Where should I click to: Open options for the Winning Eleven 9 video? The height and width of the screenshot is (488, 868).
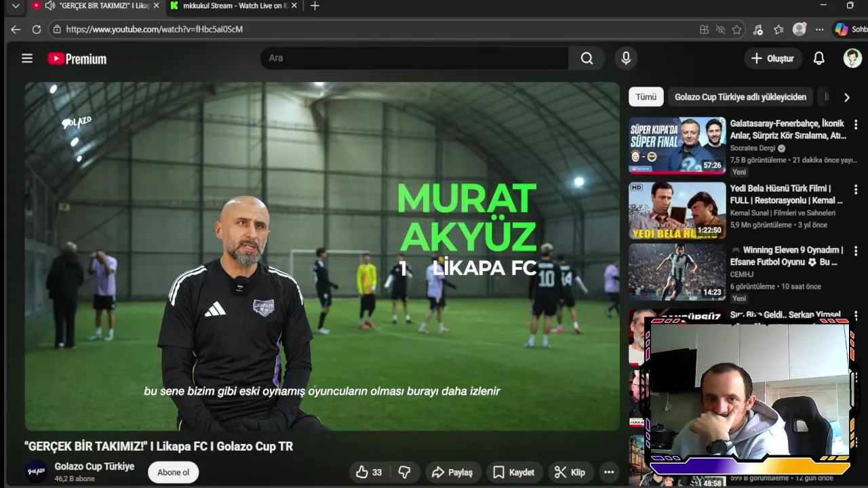[x=856, y=251]
